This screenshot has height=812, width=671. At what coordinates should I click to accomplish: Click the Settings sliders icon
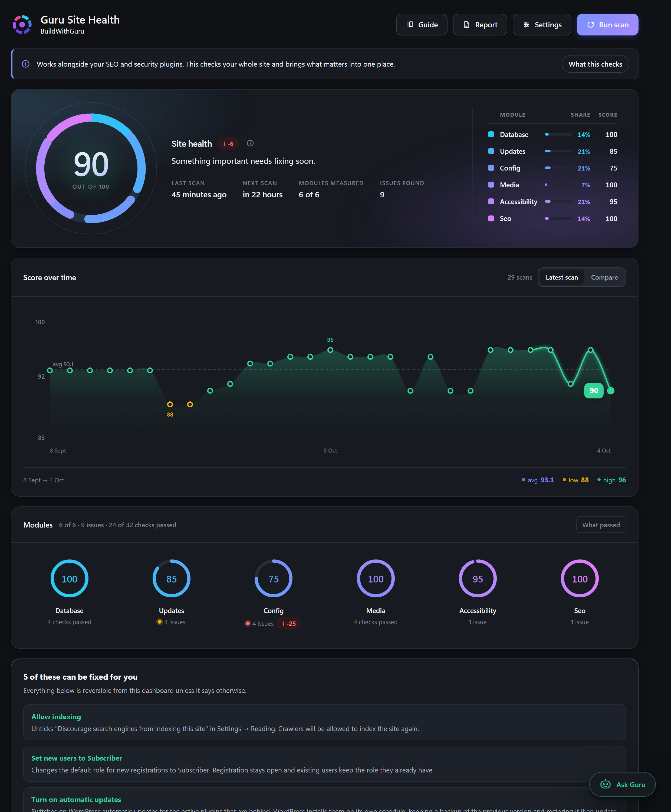[527, 25]
